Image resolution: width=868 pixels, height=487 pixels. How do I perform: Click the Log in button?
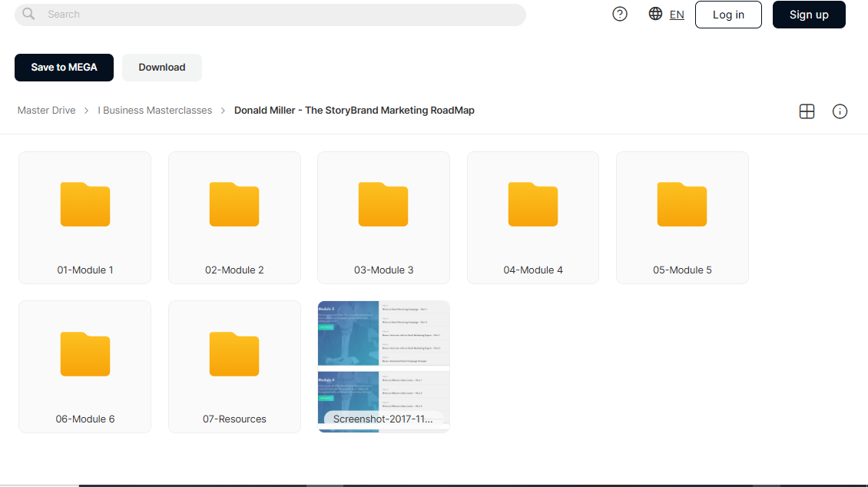728,15
